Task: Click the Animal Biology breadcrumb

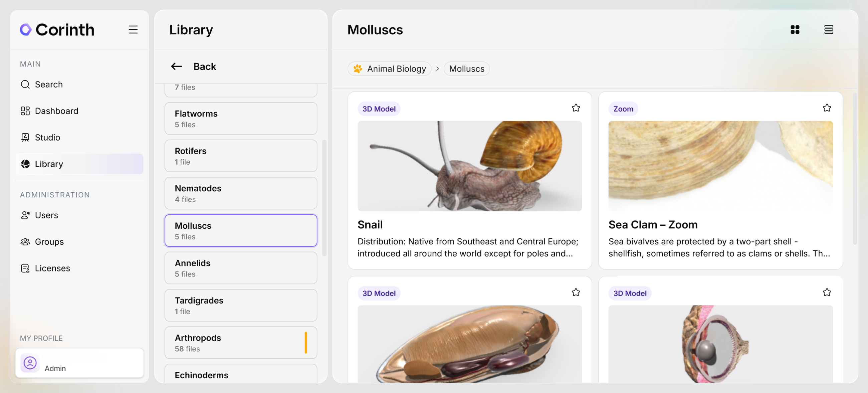Action: pos(390,69)
